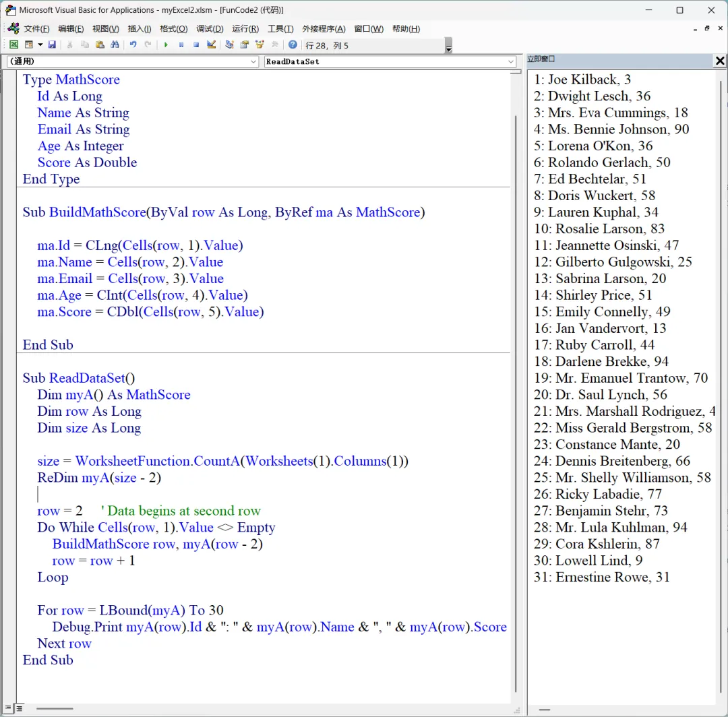
Task: Open VBA Help via question mark icon
Action: (293, 44)
